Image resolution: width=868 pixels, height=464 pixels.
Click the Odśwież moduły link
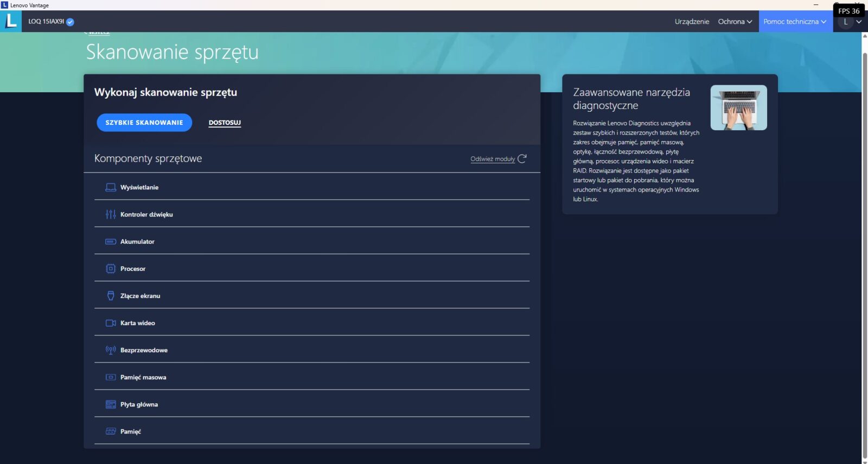point(492,159)
